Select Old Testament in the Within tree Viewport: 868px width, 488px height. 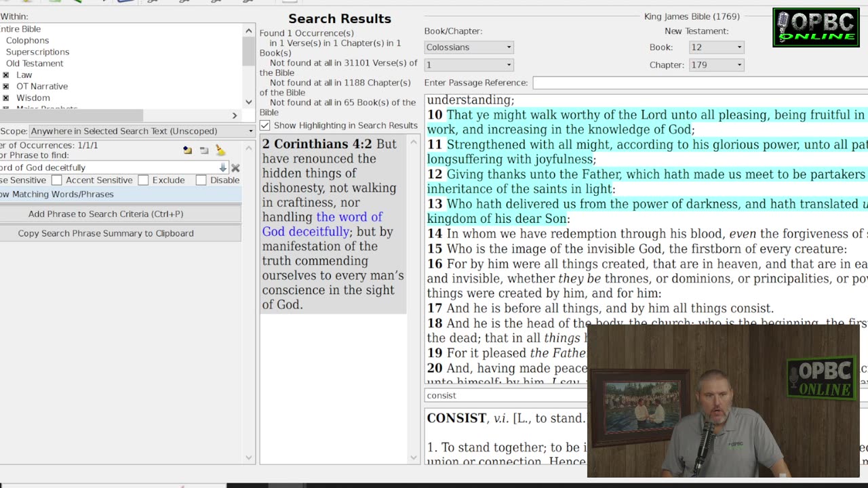tap(35, 64)
